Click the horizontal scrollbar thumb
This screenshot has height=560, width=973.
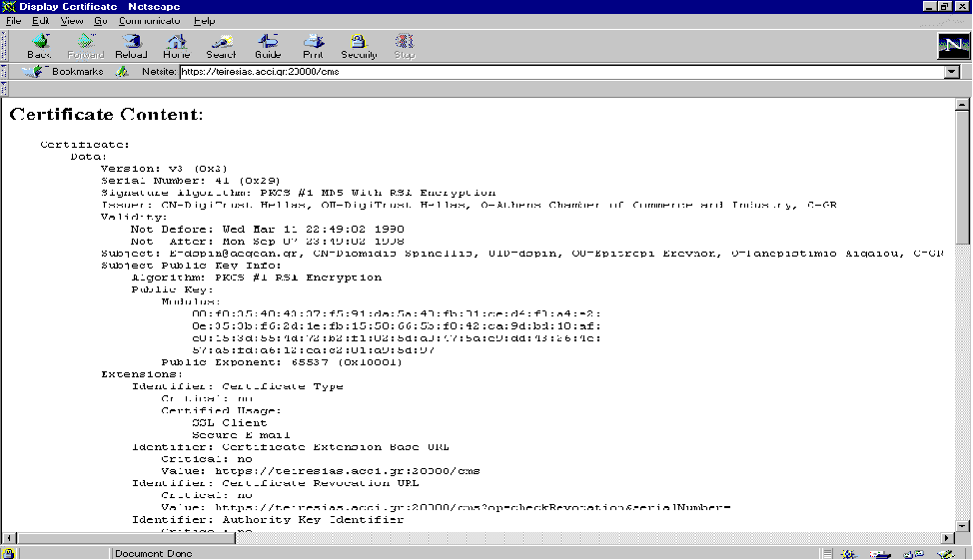[x=125, y=538]
